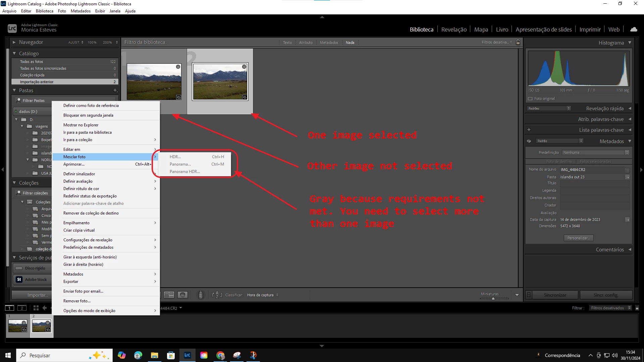The width and height of the screenshot is (644, 362).
Task: Open Adobe Stock publish service icon
Action: 19,280
